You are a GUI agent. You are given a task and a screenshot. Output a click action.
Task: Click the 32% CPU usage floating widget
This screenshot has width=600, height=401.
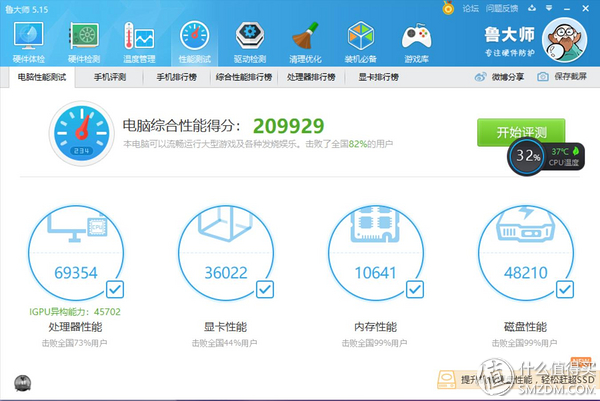[527, 156]
